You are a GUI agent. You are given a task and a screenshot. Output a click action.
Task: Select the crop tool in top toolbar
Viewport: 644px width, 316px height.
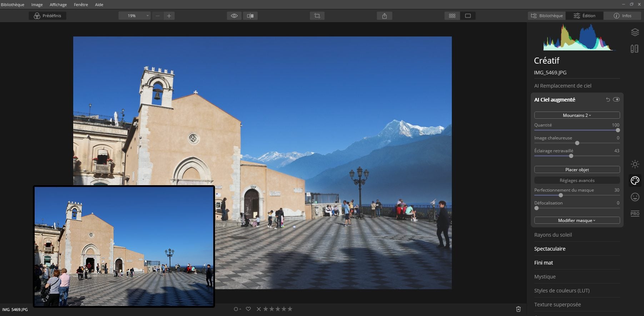tap(317, 16)
